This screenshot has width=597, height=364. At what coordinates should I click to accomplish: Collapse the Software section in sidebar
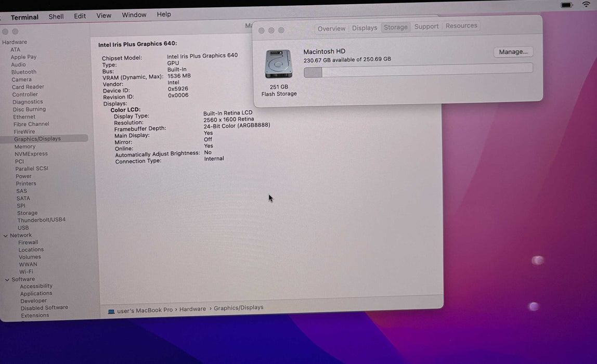pyautogui.click(x=7, y=279)
